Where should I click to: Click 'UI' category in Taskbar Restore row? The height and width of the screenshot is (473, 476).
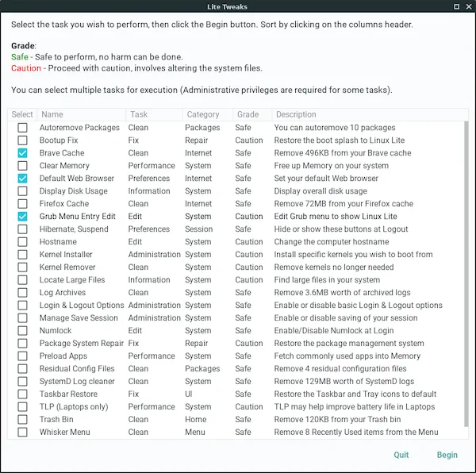[x=189, y=394]
